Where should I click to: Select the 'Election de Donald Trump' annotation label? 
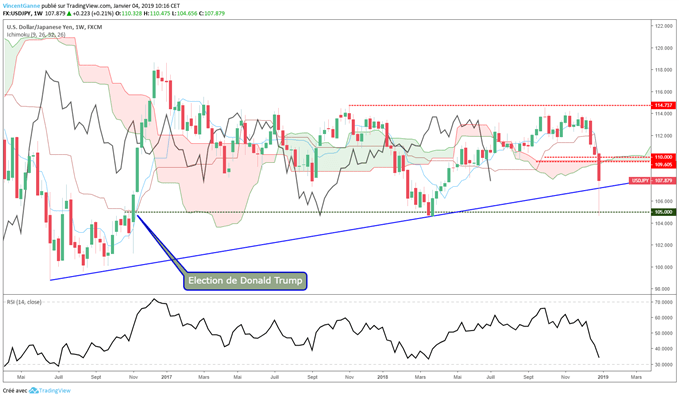coord(245,281)
